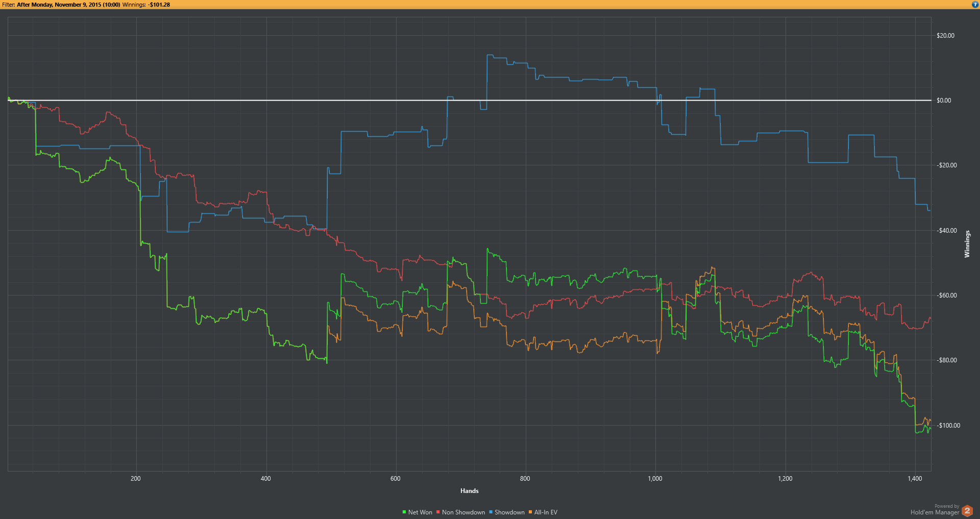The width and height of the screenshot is (980, 519).
Task: Click the "Hold'em Manager" branding text
Action: click(935, 512)
